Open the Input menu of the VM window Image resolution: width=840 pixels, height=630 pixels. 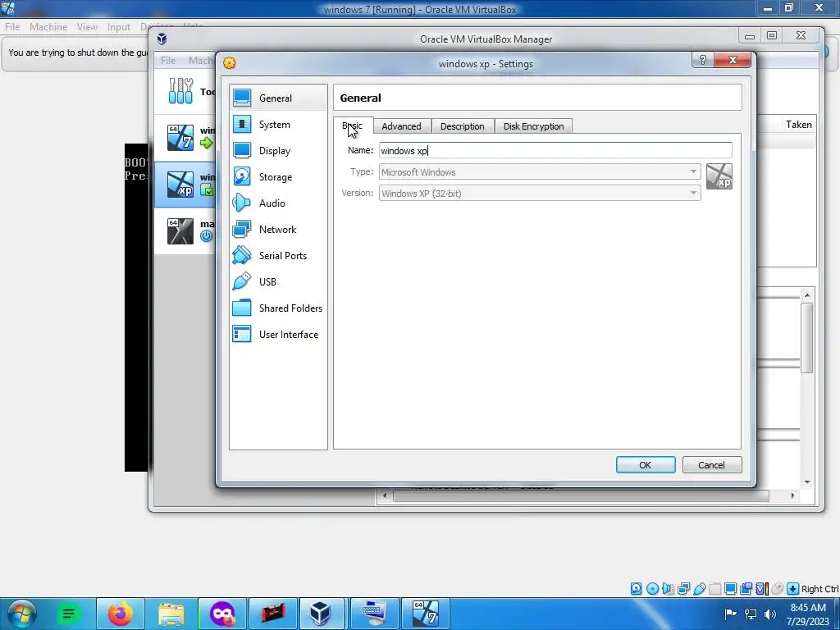(x=118, y=27)
